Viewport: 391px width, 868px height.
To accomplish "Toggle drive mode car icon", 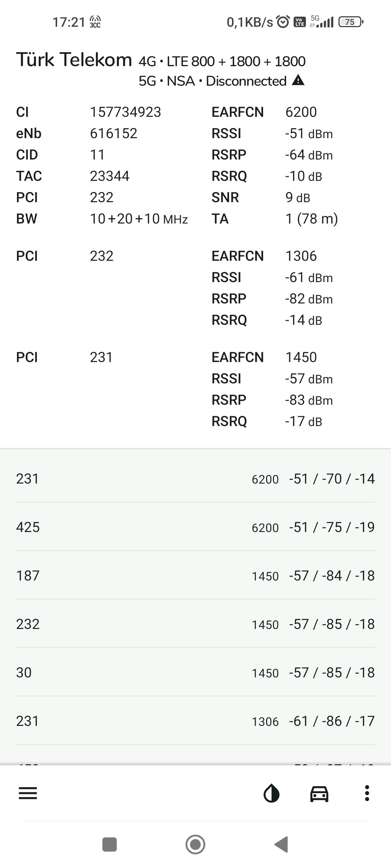I will (x=319, y=794).
